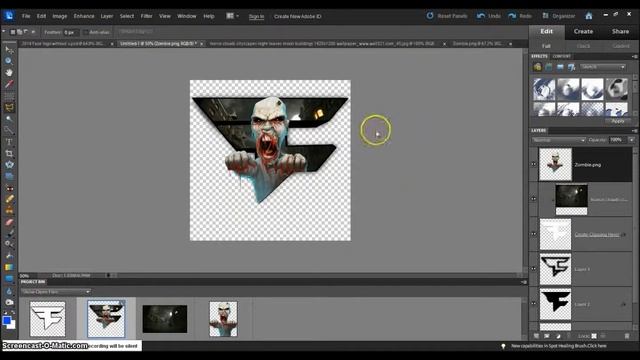Click the Feather value input field

(x=70, y=32)
